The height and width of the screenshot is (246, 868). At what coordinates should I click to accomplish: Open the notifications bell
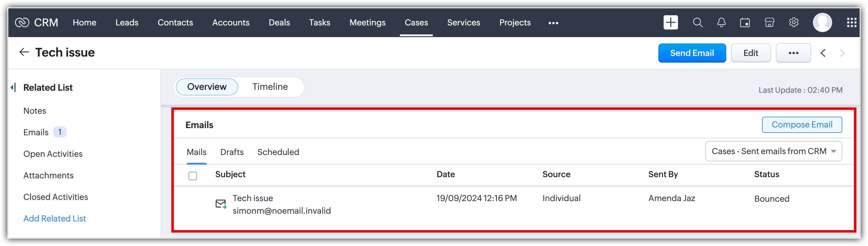721,22
